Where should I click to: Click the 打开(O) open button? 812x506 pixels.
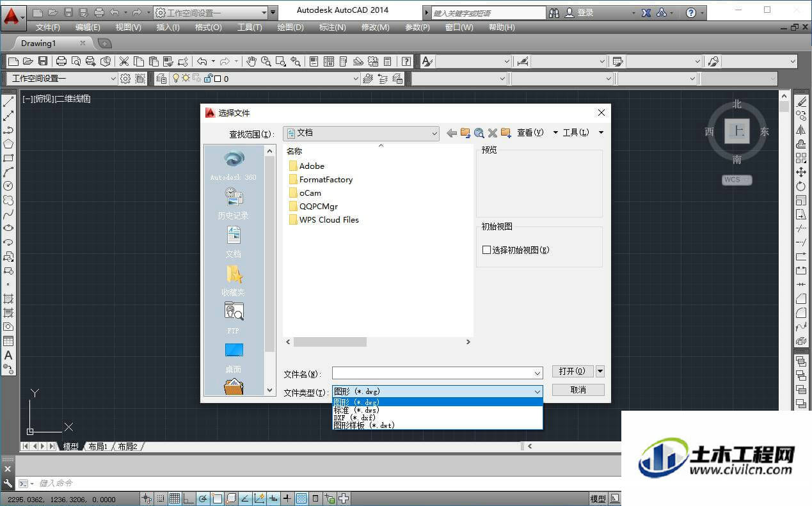click(x=573, y=371)
